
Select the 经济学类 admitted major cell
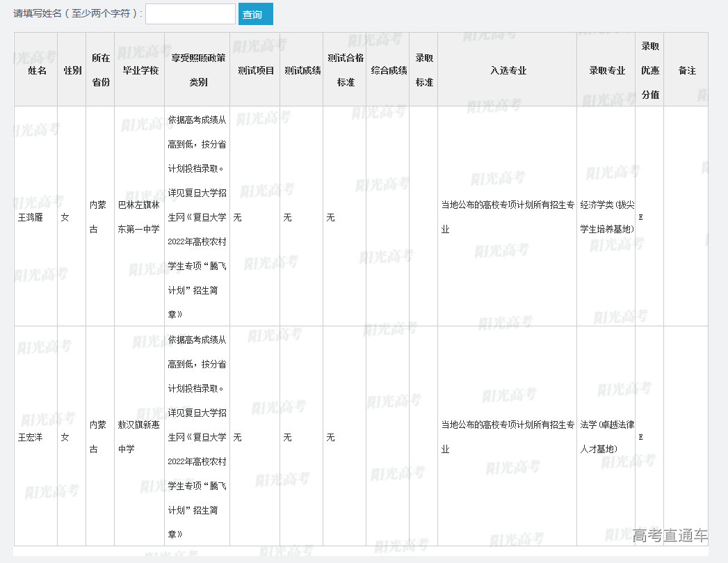coord(606,217)
